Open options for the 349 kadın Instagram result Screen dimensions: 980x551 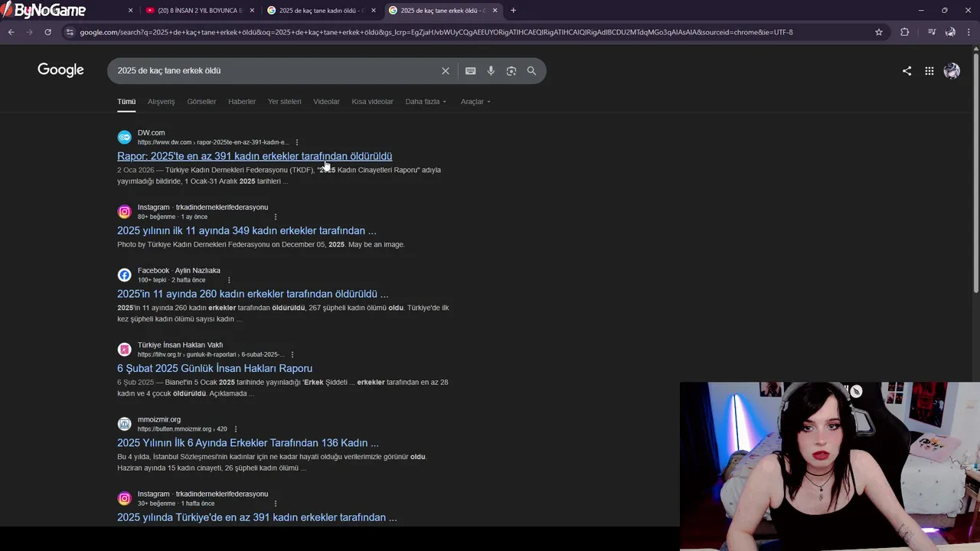point(276,217)
